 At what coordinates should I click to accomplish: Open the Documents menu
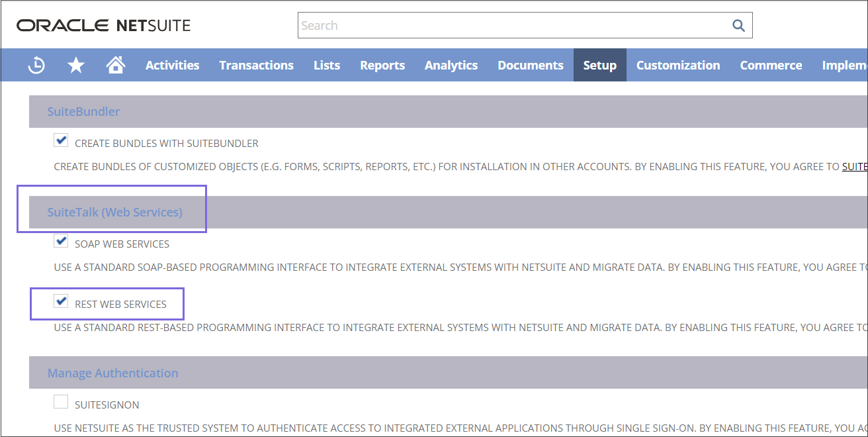[x=531, y=65]
